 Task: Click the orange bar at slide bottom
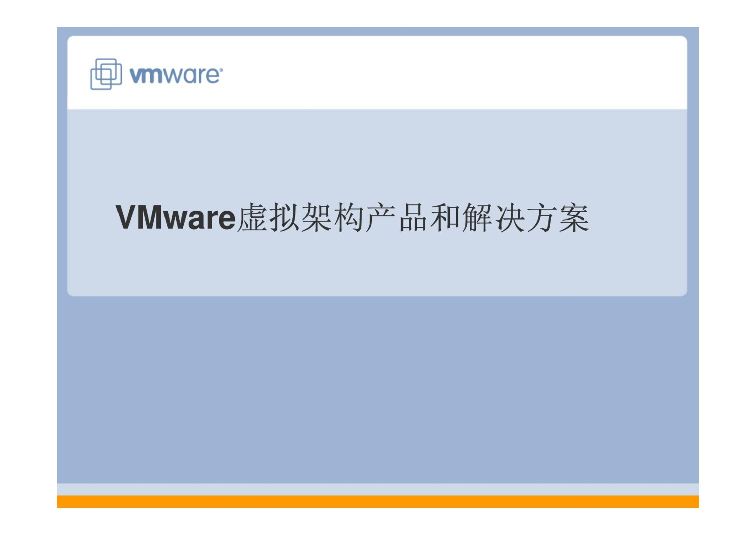tap(378, 501)
